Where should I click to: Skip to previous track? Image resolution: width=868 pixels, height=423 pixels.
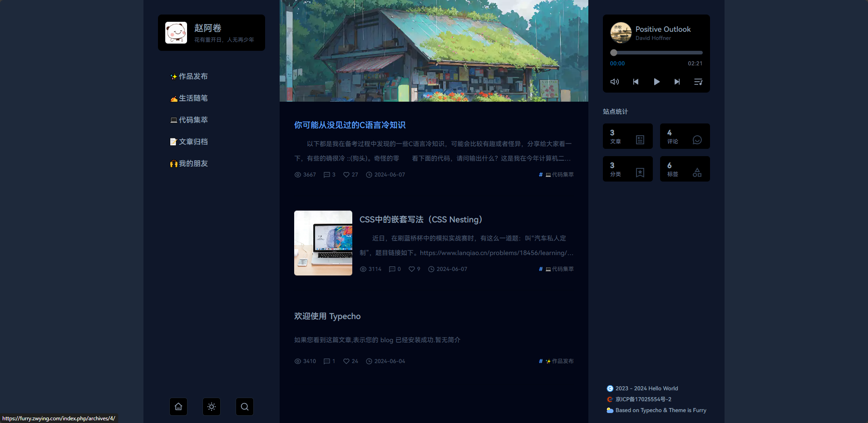[x=636, y=82]
